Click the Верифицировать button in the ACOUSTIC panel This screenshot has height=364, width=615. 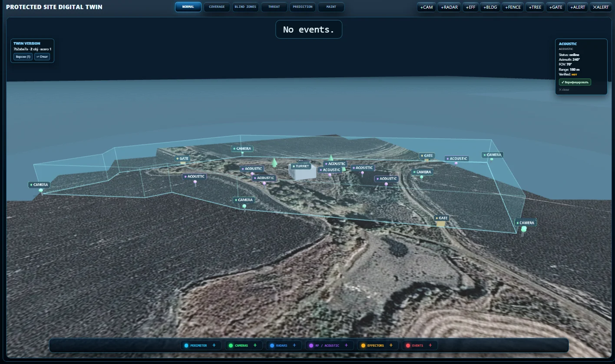click(575, 82)
